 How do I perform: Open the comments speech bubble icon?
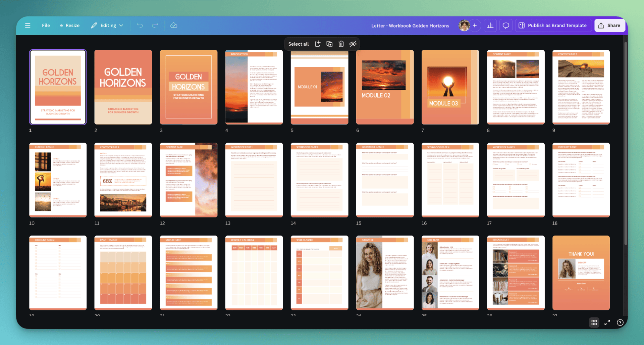[x=506, y=26]
